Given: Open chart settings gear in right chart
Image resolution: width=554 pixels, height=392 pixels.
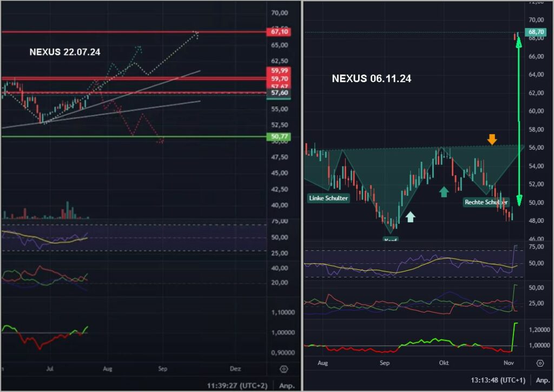Looking at the screenshot, I should (x=540, y=363).
